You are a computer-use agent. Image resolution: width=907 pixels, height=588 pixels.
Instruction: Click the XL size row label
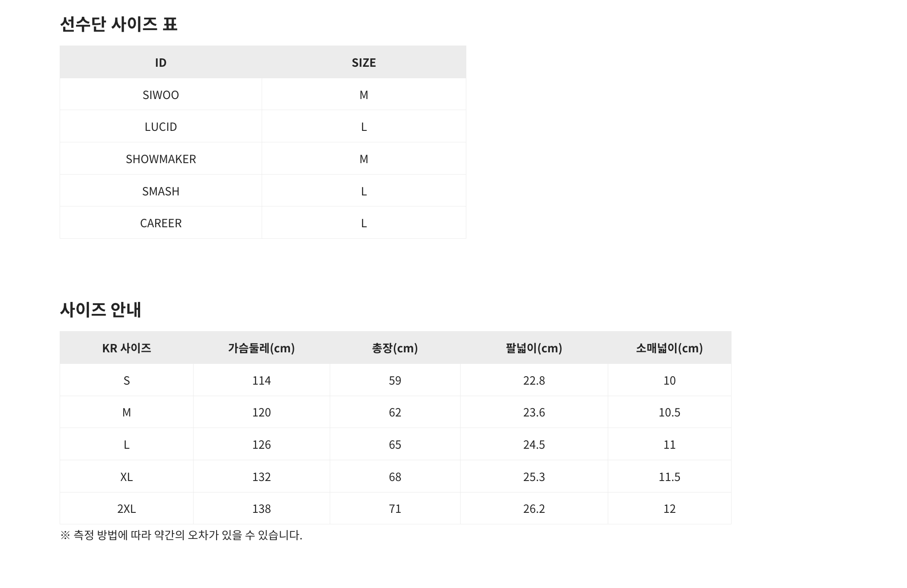126,477
